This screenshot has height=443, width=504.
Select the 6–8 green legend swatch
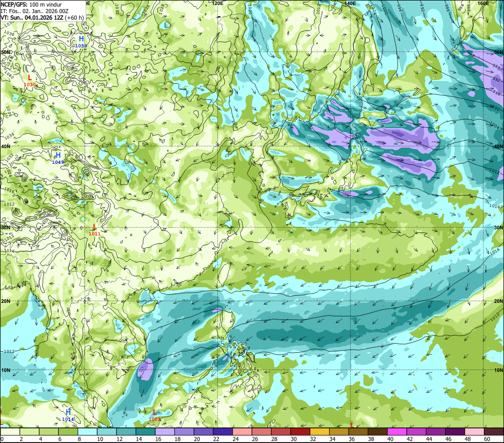(68, 431)
